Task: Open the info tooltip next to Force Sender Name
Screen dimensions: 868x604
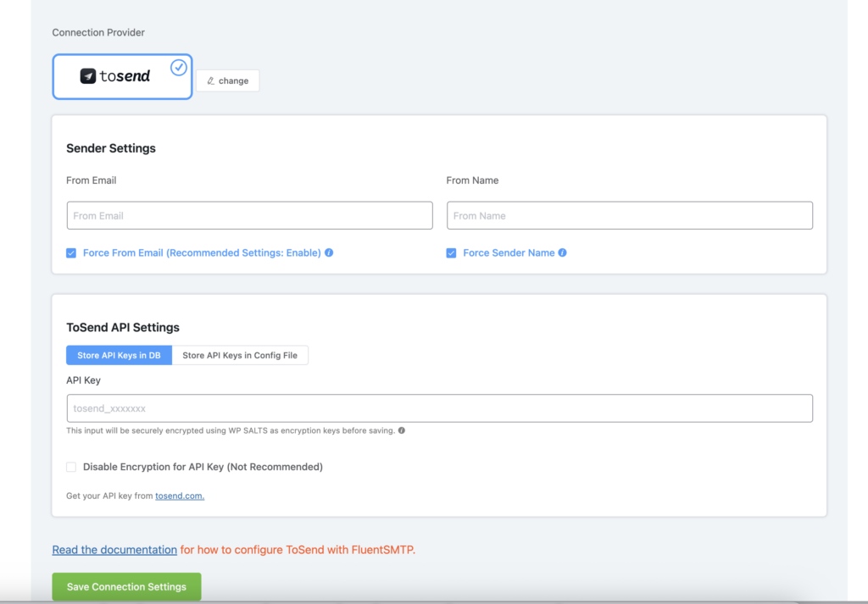Action: [565, 252]
